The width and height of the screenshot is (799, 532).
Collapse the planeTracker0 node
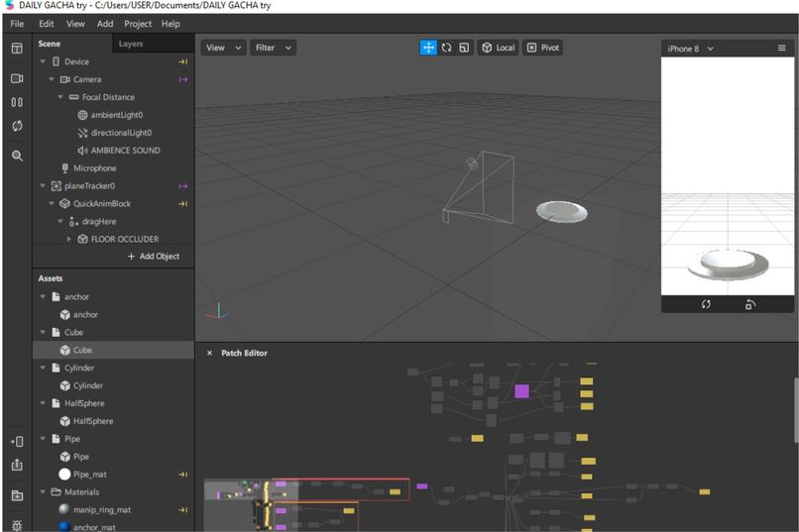(x=43, y=186)
